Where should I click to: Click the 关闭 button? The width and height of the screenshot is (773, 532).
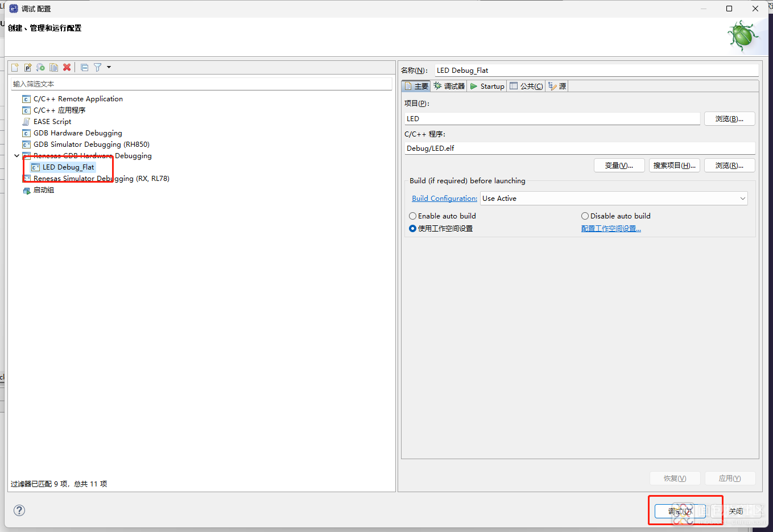pos(736,511)
